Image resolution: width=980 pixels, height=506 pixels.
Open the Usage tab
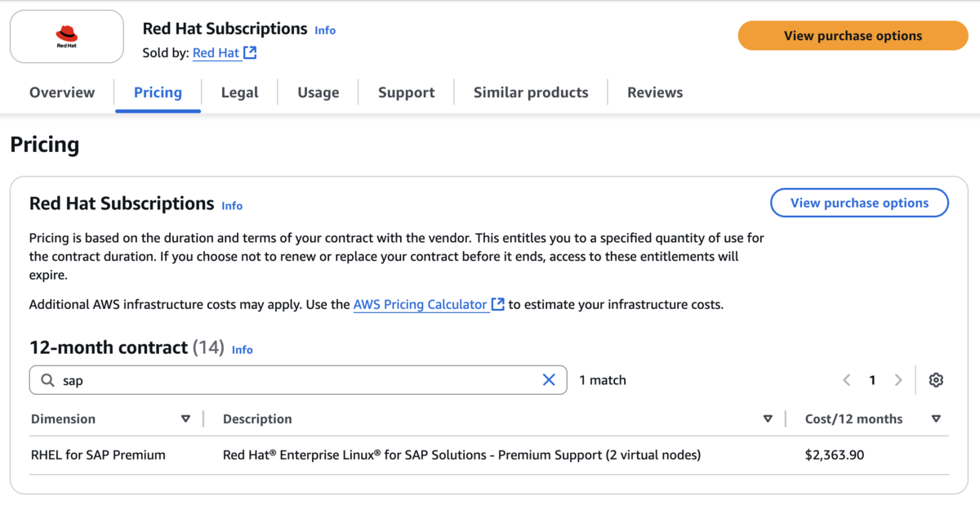(318, 92)
